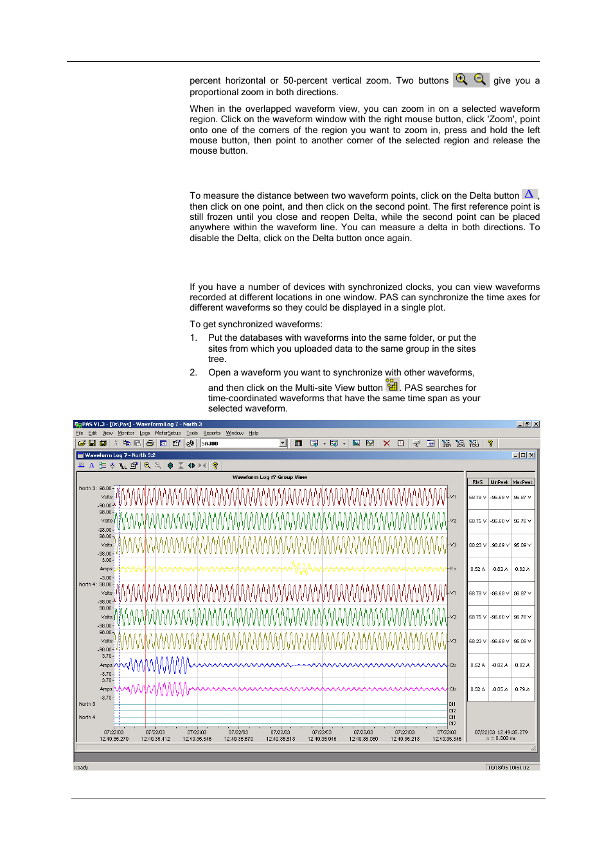
Task: Open the SA300 site combo box
Action: [x=244, y=443]
